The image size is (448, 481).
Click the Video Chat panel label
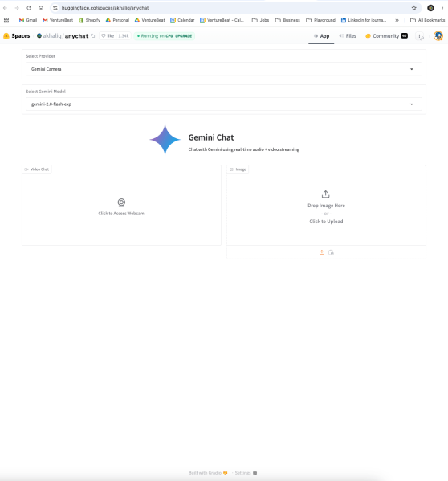36,169
